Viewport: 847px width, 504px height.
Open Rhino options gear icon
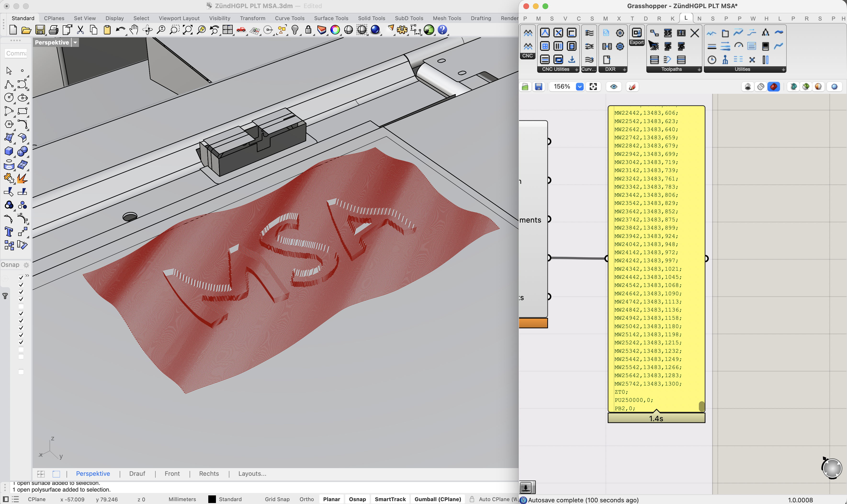[402, 30]
